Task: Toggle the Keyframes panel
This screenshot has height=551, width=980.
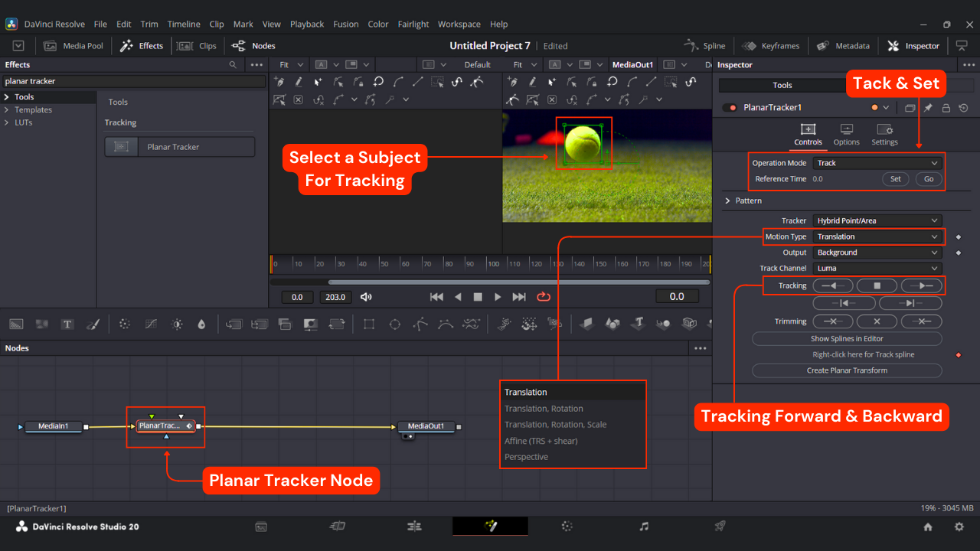Action: click(771, 46)
